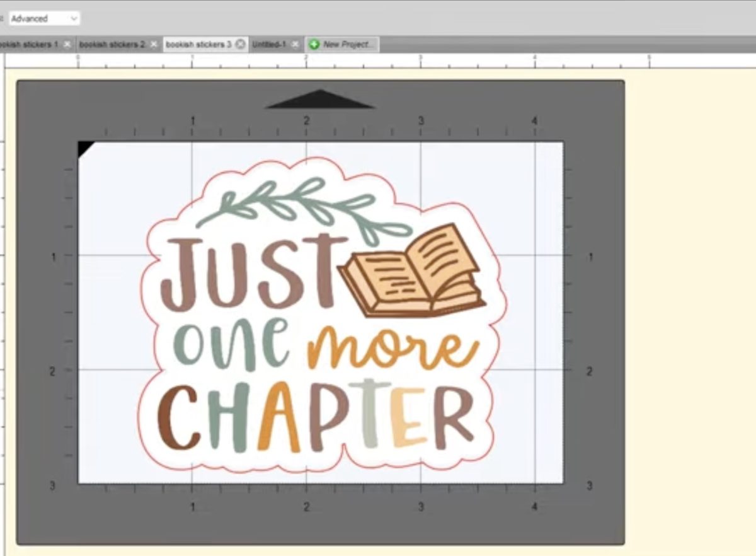Close the bookish stickers 1 tab
This screenshot has width=756, height=556.
(67, 45)
